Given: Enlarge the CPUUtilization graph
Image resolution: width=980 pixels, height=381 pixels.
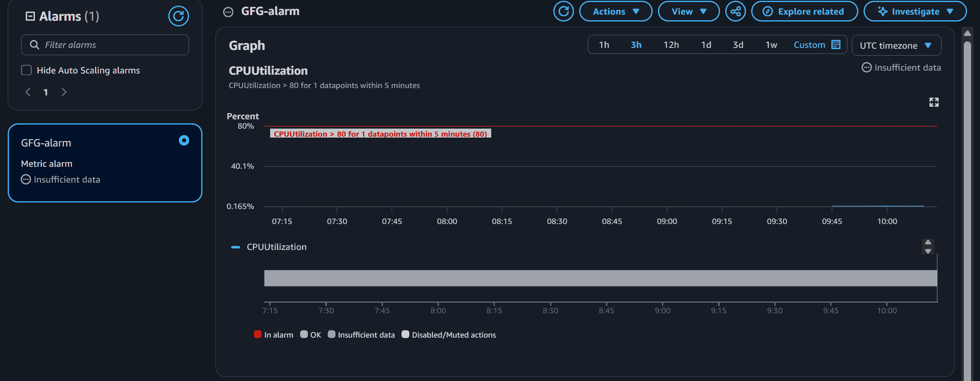Looking at the screenshot, I should (934, 102).
